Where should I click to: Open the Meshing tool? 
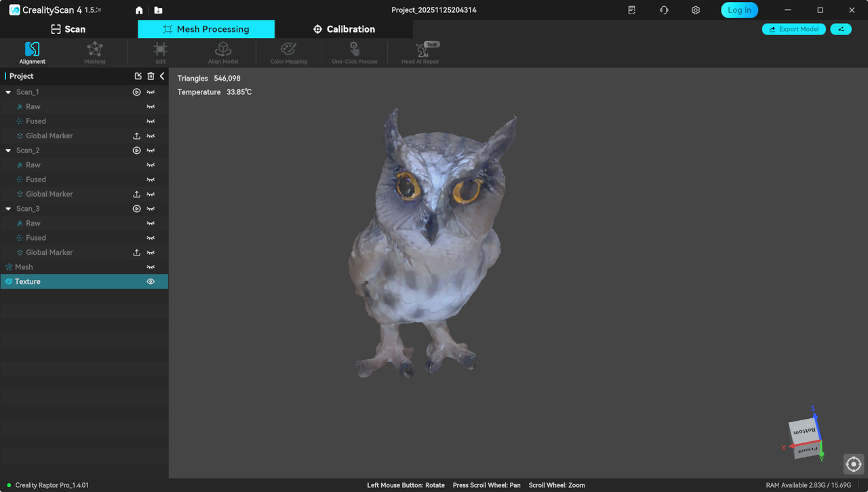[94, 49]
